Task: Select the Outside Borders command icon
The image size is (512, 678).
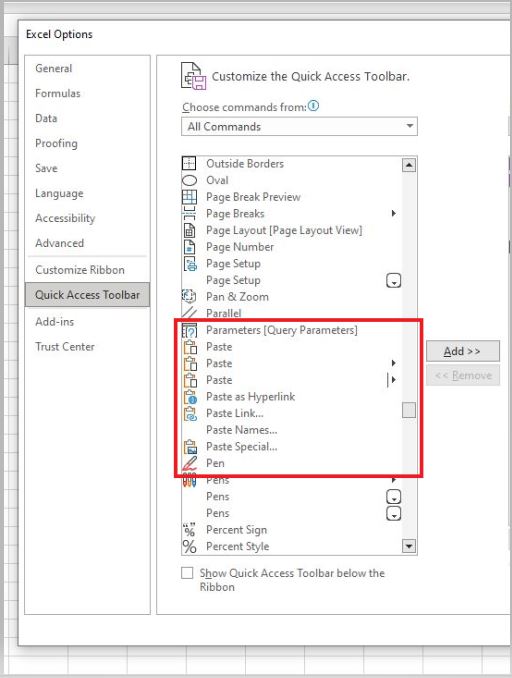Action: [189, 163]
